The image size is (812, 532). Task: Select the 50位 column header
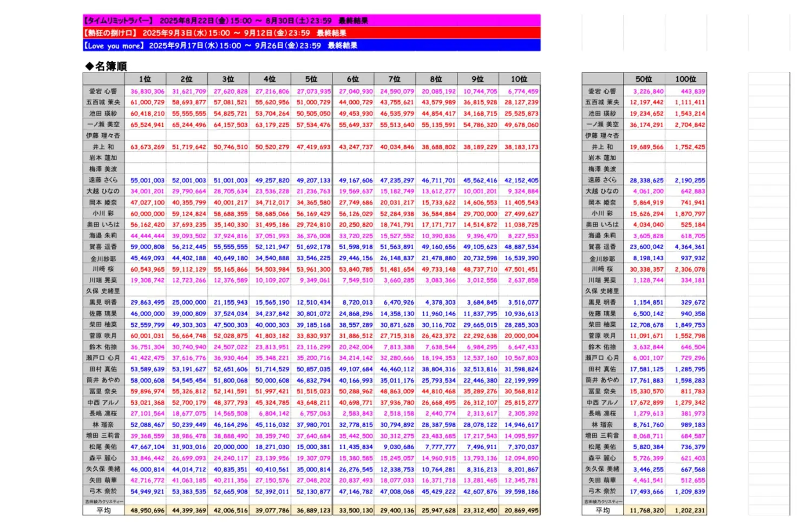pyautogui.click(x=644, y=79)
